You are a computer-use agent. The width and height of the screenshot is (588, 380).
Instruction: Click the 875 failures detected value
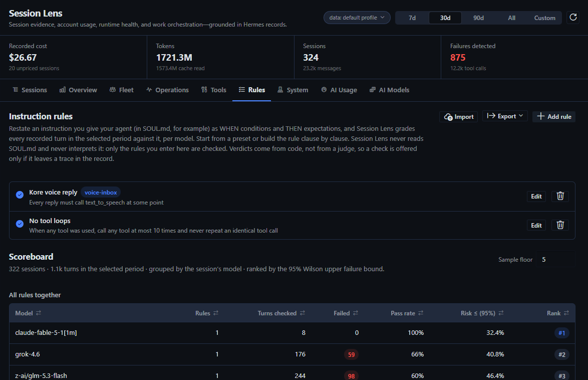coord(457,58)
